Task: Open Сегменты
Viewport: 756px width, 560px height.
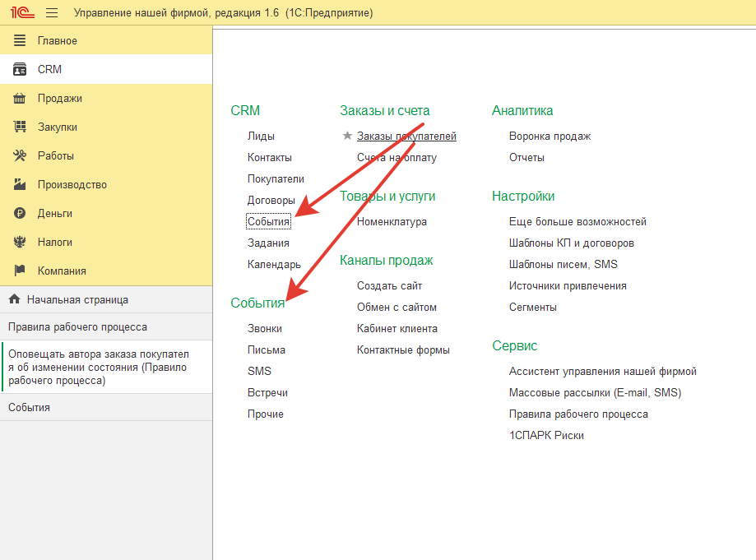Action: coord(533,307)
